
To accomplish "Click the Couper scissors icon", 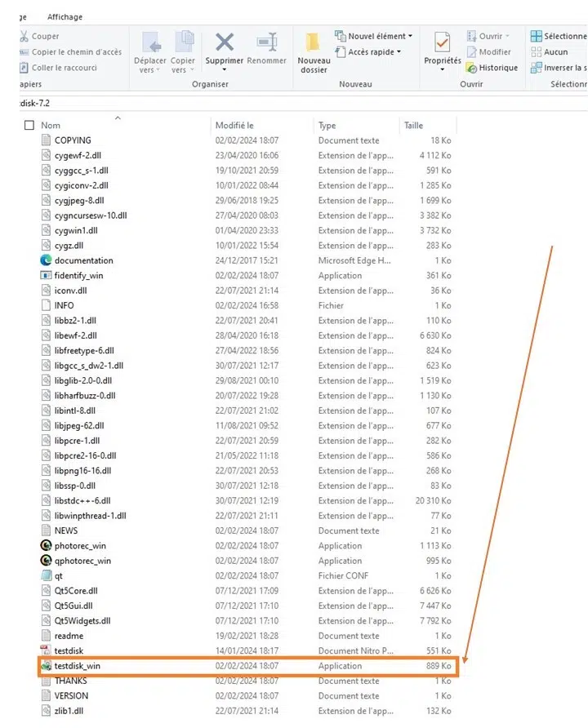I will coord(24,36).
